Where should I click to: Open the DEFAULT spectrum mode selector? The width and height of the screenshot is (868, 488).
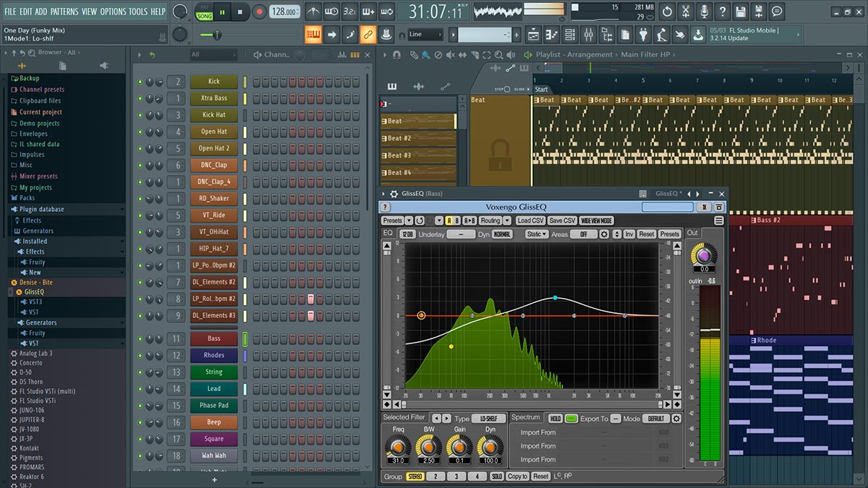click(656, 419)
